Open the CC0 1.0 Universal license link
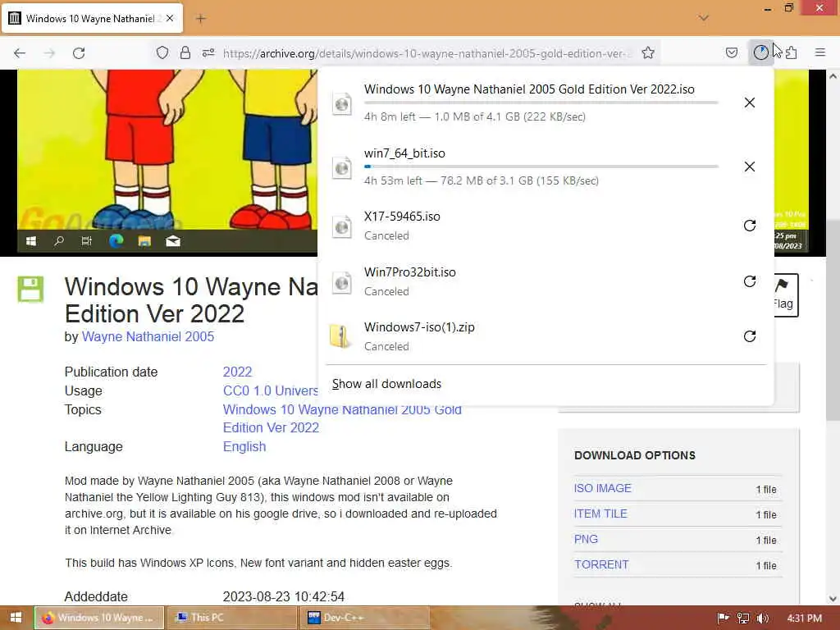The width and height of the screenshot is (840, 630). pyautogui.click(x=271, y=390)
